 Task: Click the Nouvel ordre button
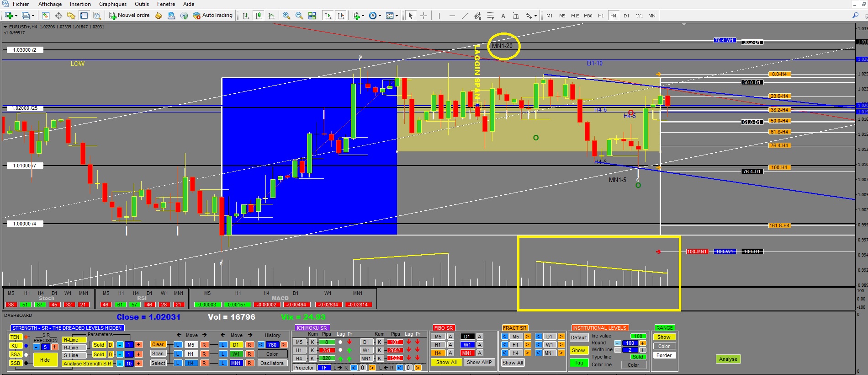[129, 16]
